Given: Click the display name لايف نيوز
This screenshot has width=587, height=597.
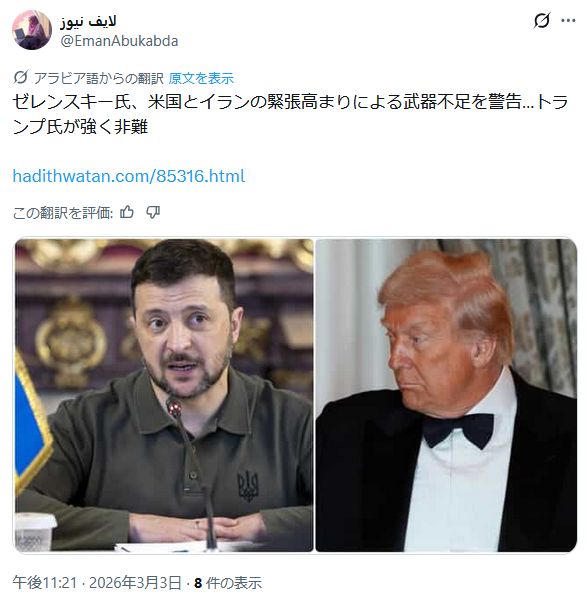Looking at the screenshot, I should click(88, 22).
